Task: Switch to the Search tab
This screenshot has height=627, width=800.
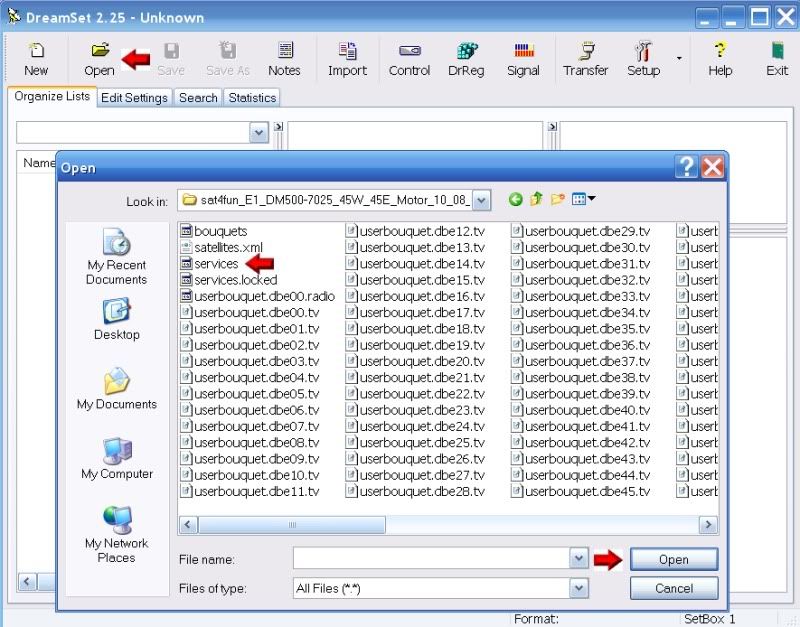Action: tap(198, 97)
